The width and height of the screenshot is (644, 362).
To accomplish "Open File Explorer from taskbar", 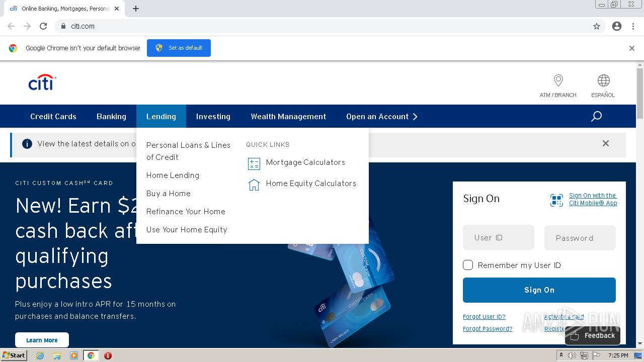I will coord(57,355).
